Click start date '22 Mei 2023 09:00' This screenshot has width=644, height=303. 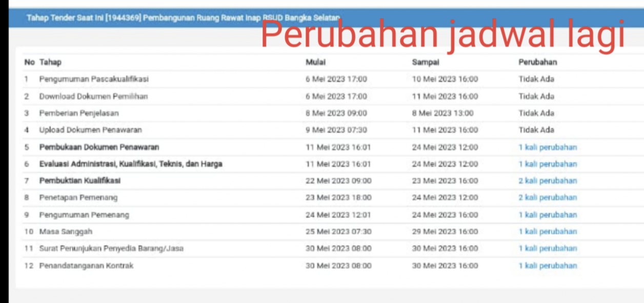click(x=339, y=181)
